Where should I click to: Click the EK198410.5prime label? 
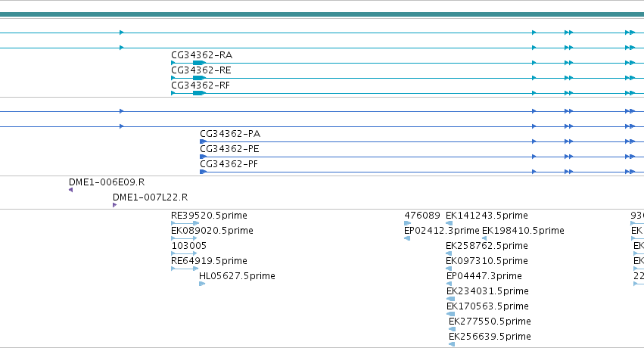523,231
